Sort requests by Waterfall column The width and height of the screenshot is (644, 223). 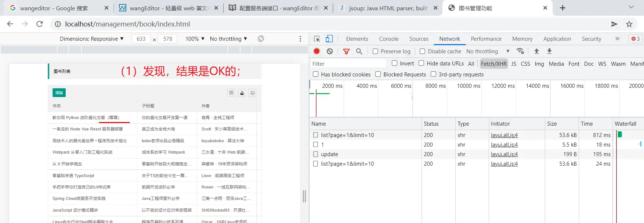point(628,124)
